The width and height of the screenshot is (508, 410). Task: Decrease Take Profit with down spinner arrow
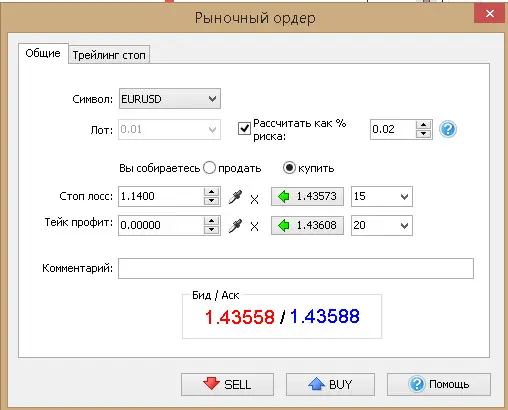click(x=211, y=230)
